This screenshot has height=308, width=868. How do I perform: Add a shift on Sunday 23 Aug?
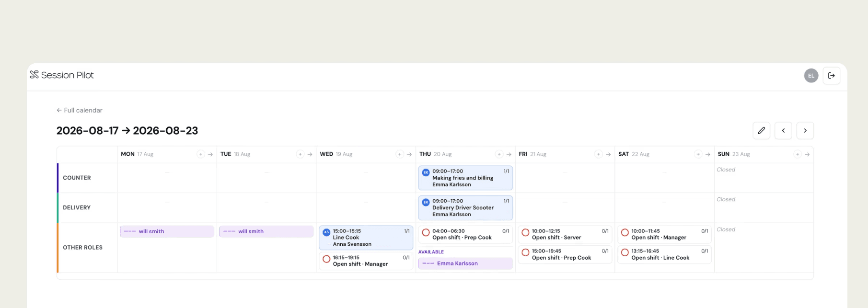pos(798,154)
